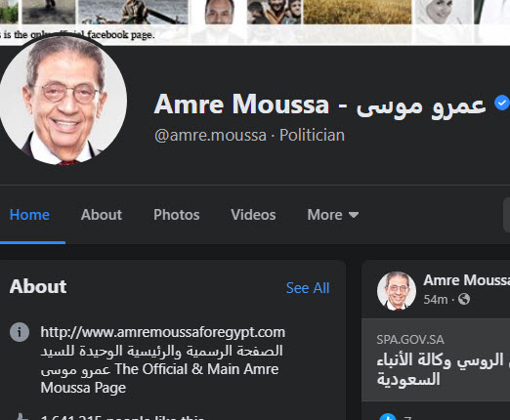Open the Videos tab
The height and width of the screenshot is (420, 510).
click(x=253, y=215)
